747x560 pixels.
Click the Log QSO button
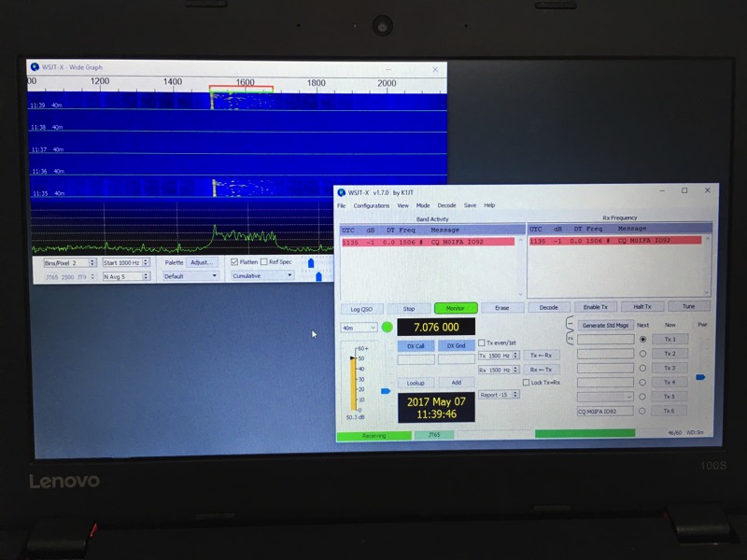click(361, 309)
